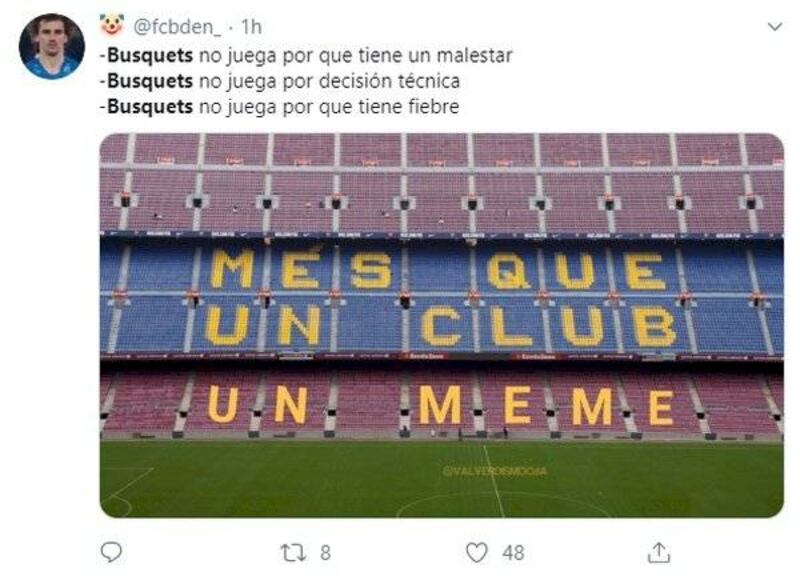Viewport: 800px width, 576px height.
Task: Click the 1h timestamp
Action: pyautogui.click(x=251, y=27)
